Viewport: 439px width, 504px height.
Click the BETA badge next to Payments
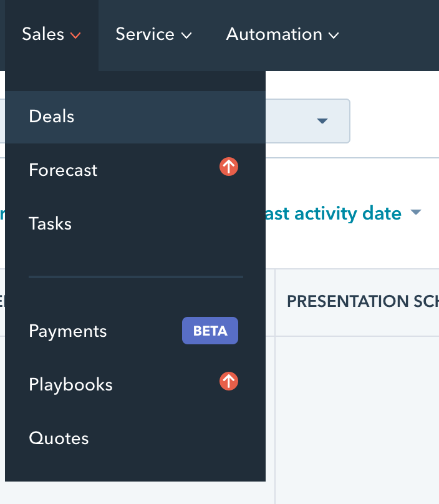click(x=210, y=331)
